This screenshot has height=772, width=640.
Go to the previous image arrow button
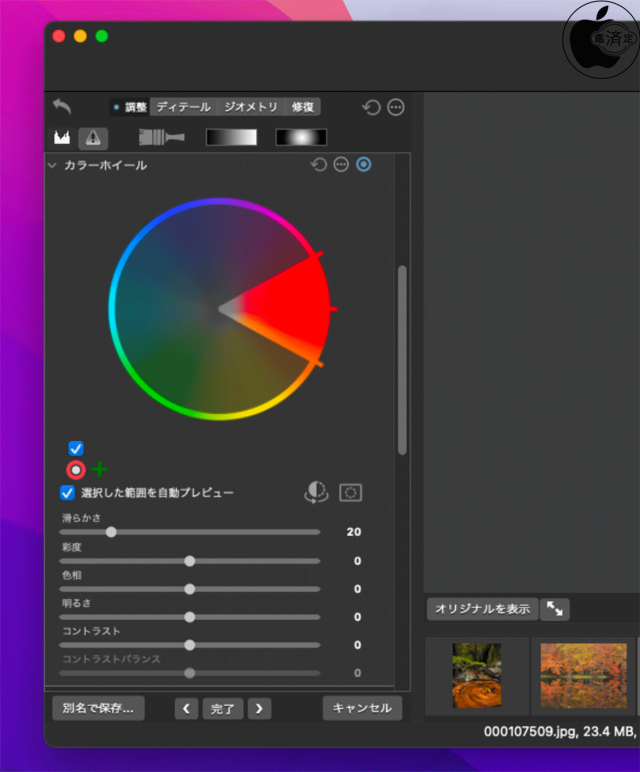tap(187, 709)
